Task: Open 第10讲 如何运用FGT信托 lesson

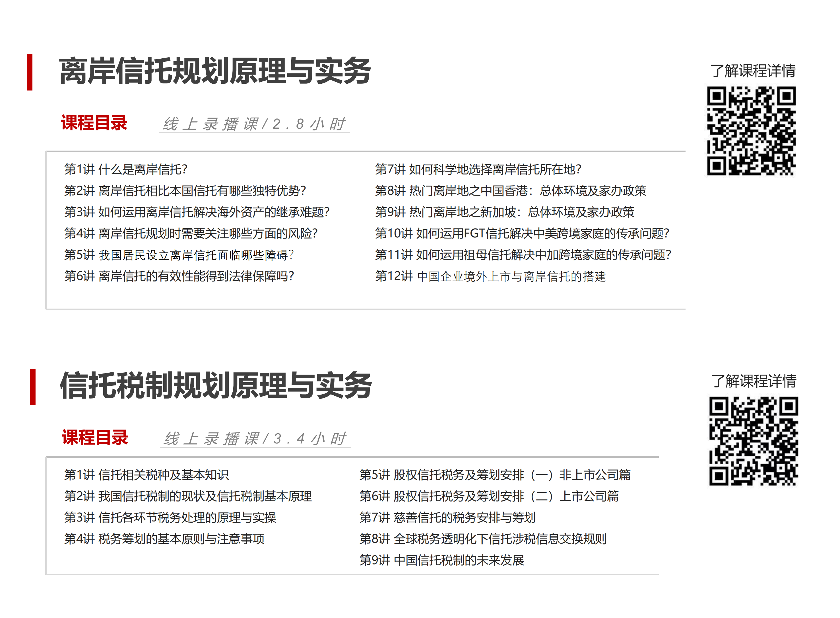Action: point(522,233)
